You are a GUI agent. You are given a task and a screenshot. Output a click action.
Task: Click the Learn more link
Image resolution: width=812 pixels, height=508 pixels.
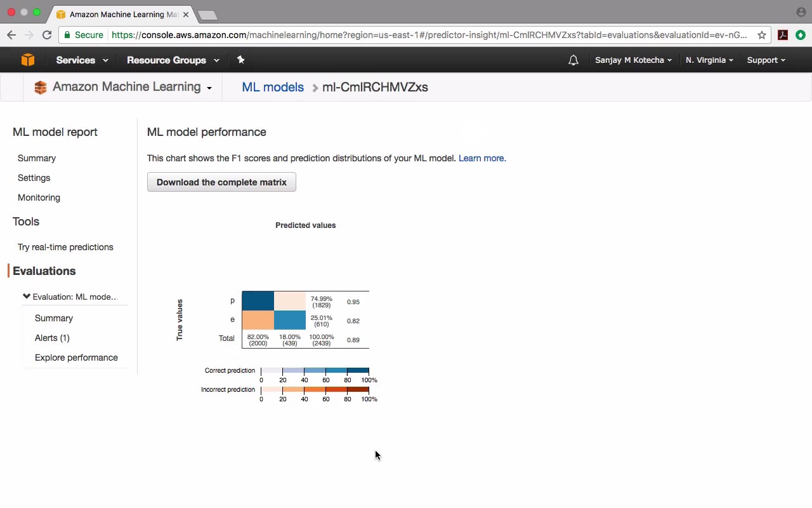click(x=482, y=158)
